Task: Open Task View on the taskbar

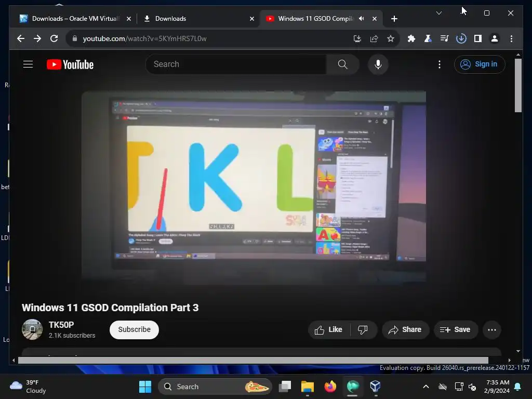Action: coord(285,387)
